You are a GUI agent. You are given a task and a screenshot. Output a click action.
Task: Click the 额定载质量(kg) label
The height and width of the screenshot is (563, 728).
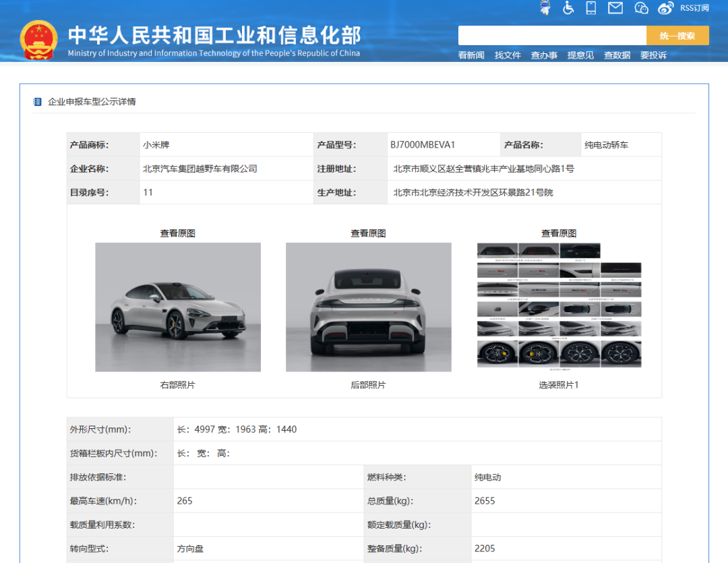[399, 525]
